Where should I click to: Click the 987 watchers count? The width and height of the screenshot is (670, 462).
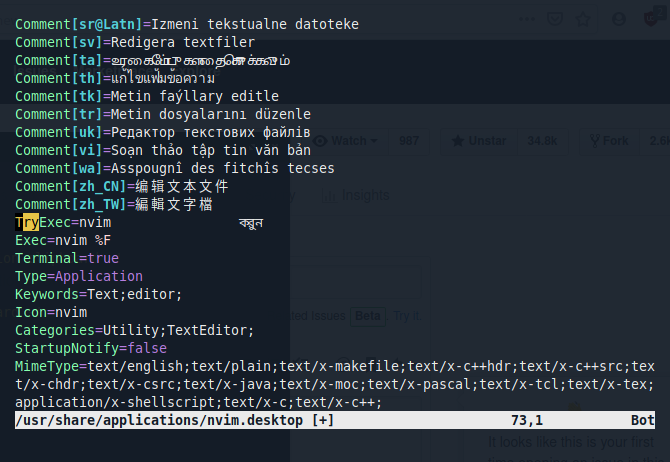click(x=408, y=141)
